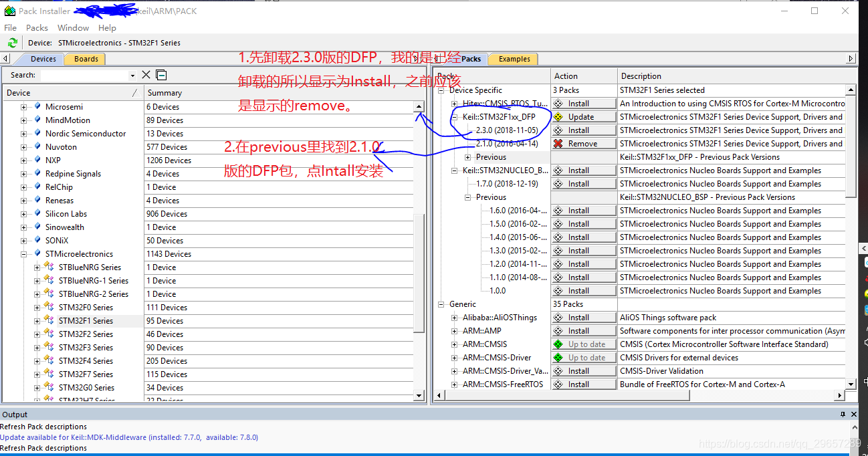Switch to the Examples tab
The height and width of the screenshot is (456, 868).
(514, 59)
